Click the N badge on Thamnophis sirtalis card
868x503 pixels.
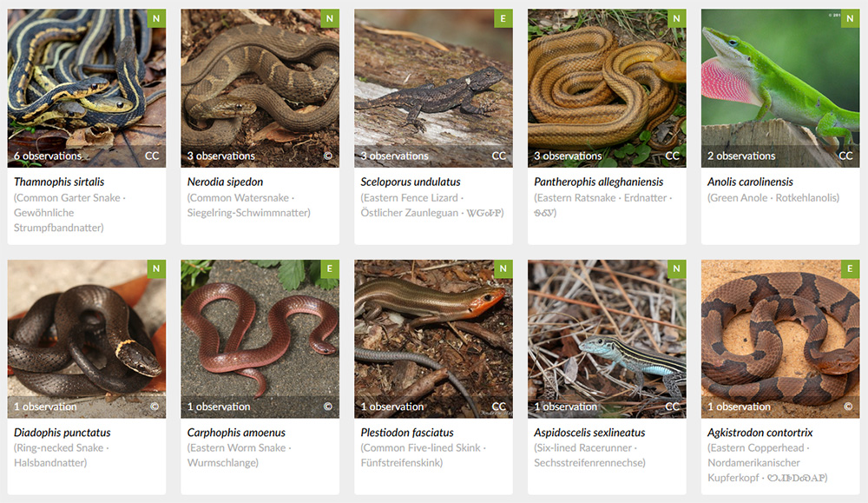point(156,18)
